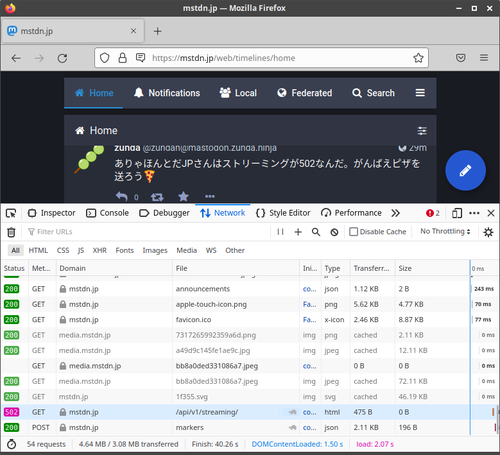This screenshot has height=455, width=500.
Task: Switch to Local timeline tab
Action: click(x=238, y=93)
